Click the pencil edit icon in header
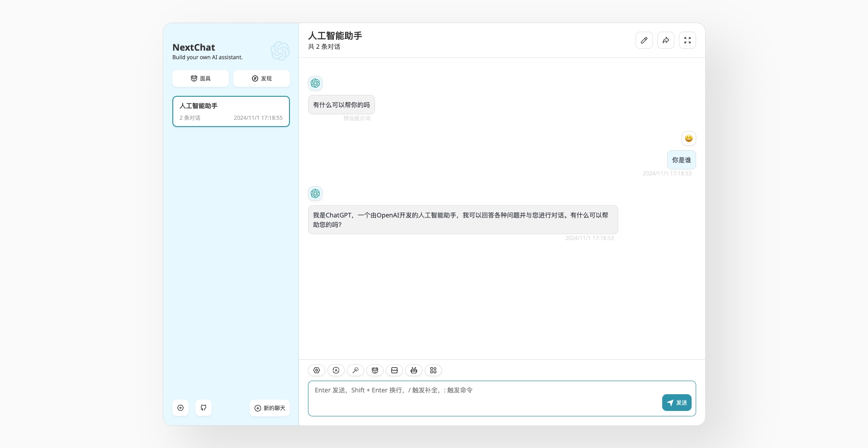 pos(644,40)
